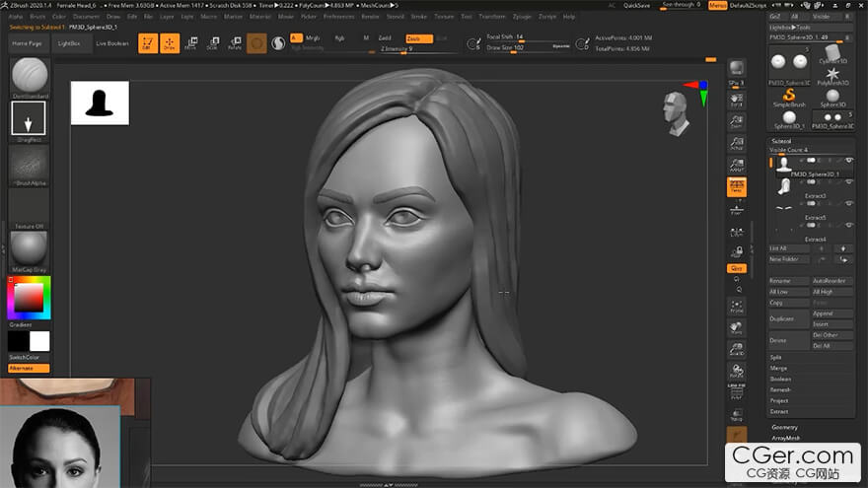Image resolution: width=868 pixels, height=488 pixels.
Task: Select the Move transform tool
Action: (x=191, y=43)
